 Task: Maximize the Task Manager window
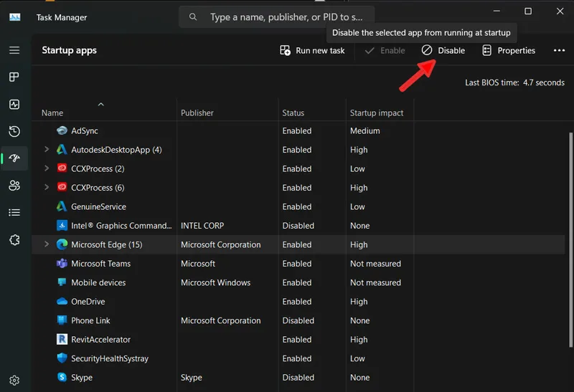pos(528,11)
